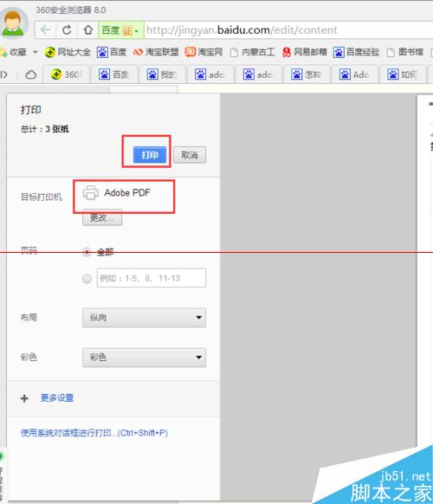Click the Adobe PDF printer icon
This screenshot has height=504, width=433.
click(x=91, y=192)
